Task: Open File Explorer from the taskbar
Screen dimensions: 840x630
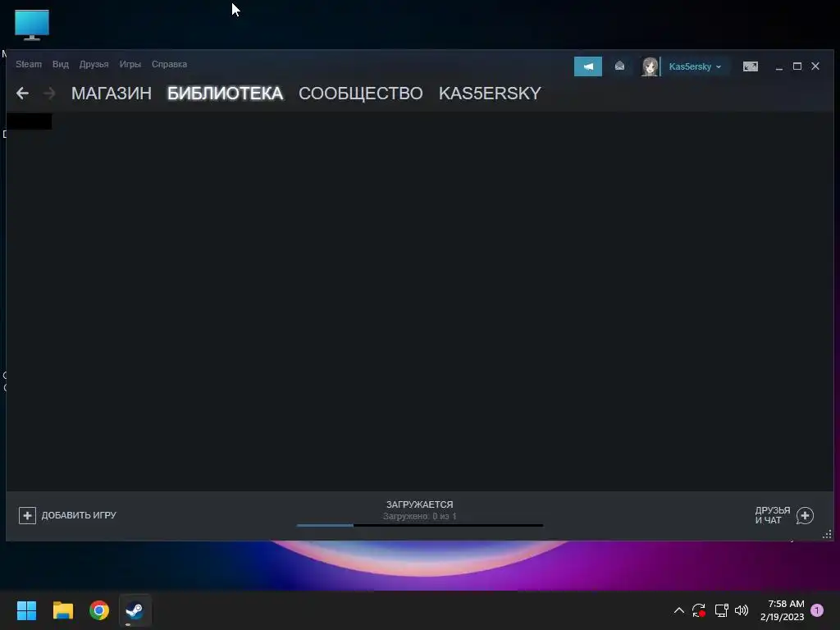Action: point(62,610)
